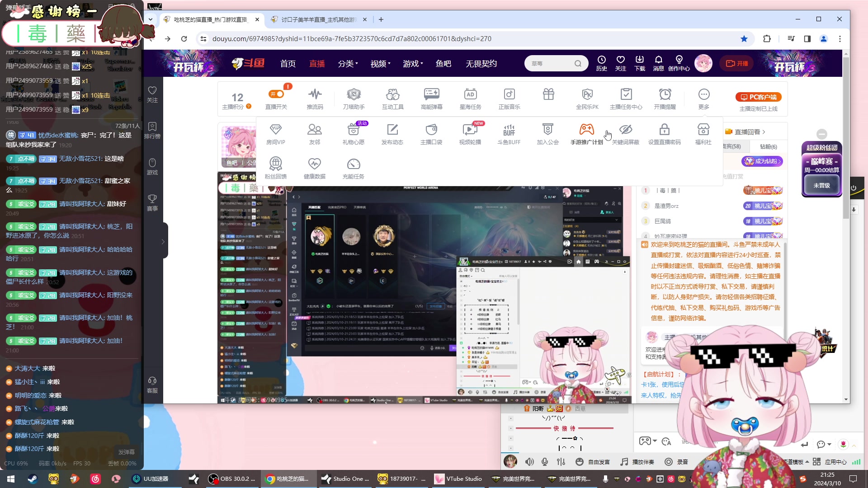
Task: Start a 全民乐PK battle
Action: pyautogui.click(x=587, y=99)
